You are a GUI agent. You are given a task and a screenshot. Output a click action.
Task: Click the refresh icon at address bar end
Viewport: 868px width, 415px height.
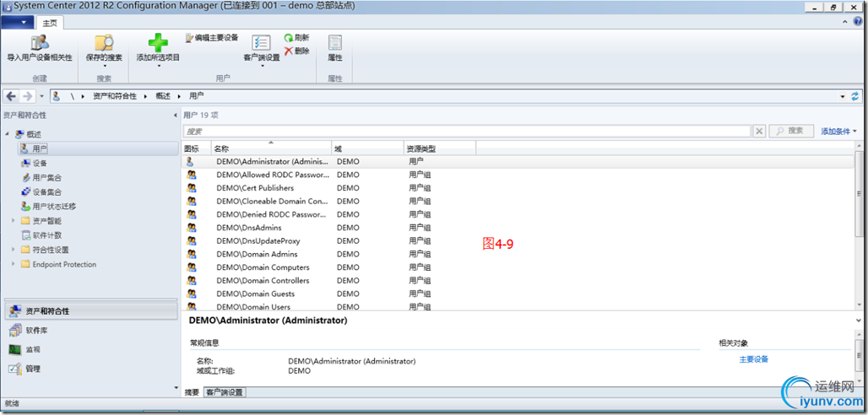pos(855,96)
